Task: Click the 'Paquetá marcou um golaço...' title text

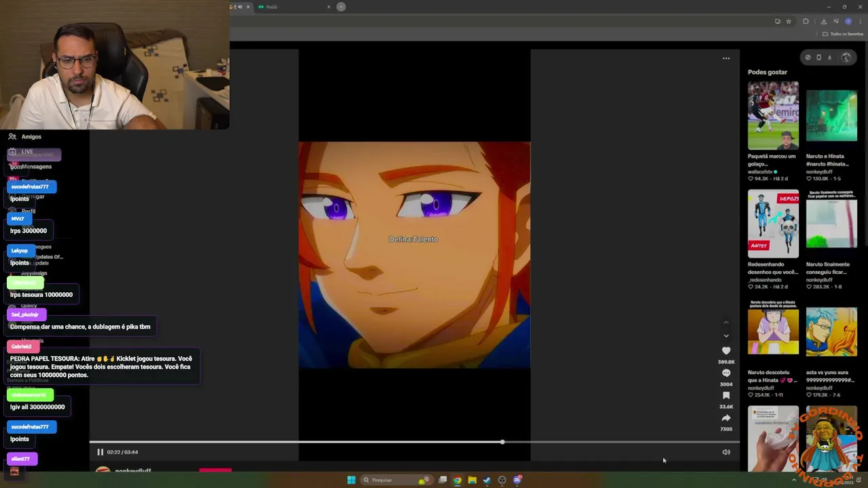Action: point(772,160)
